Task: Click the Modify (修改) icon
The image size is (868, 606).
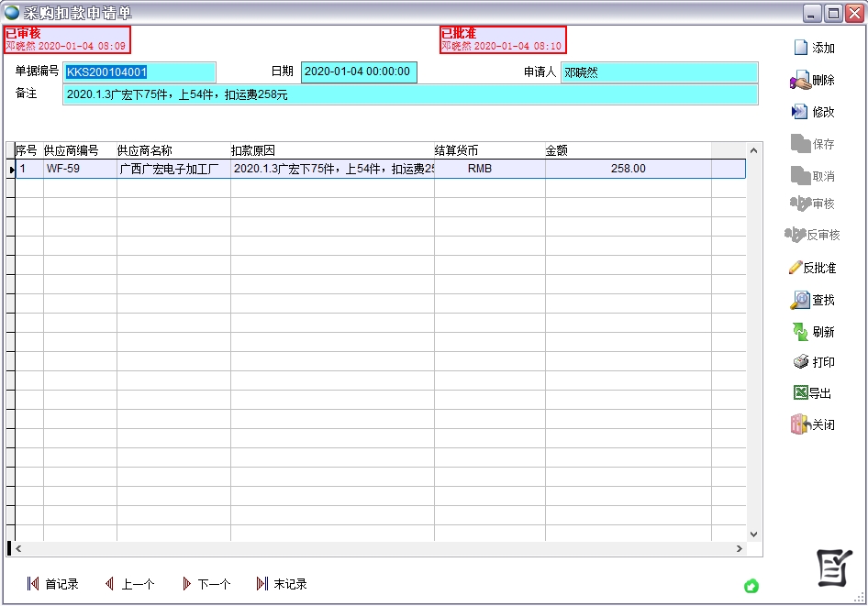Action: [800, 112]
